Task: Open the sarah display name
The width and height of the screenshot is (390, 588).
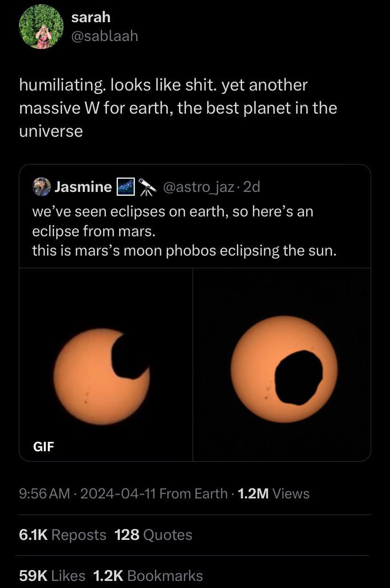Action: coord(91,17)
